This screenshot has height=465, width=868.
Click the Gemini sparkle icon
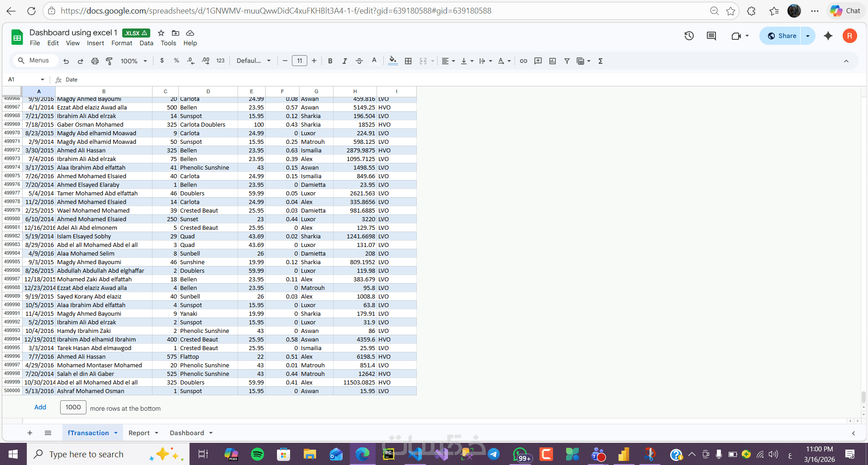click(828, 36)
